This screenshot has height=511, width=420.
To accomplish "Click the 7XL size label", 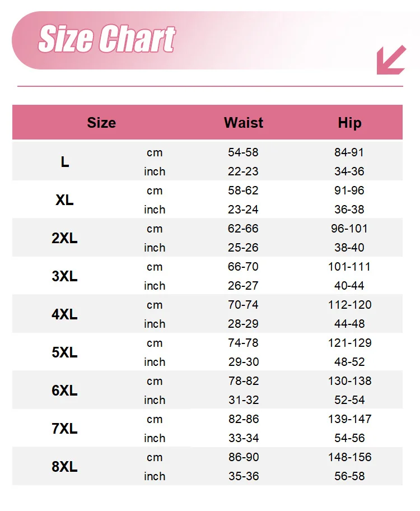I will click(65, 429).
